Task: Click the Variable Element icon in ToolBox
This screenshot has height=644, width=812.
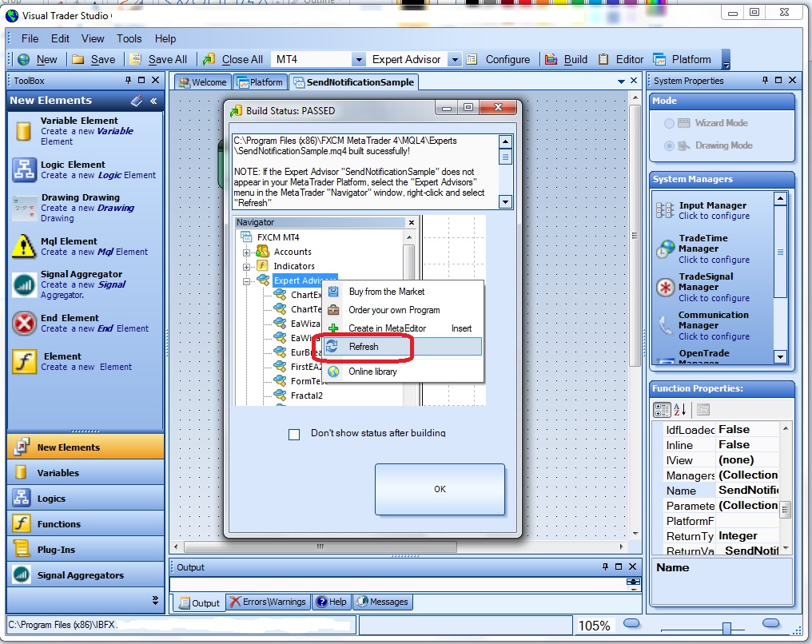Action: [23, 132]
